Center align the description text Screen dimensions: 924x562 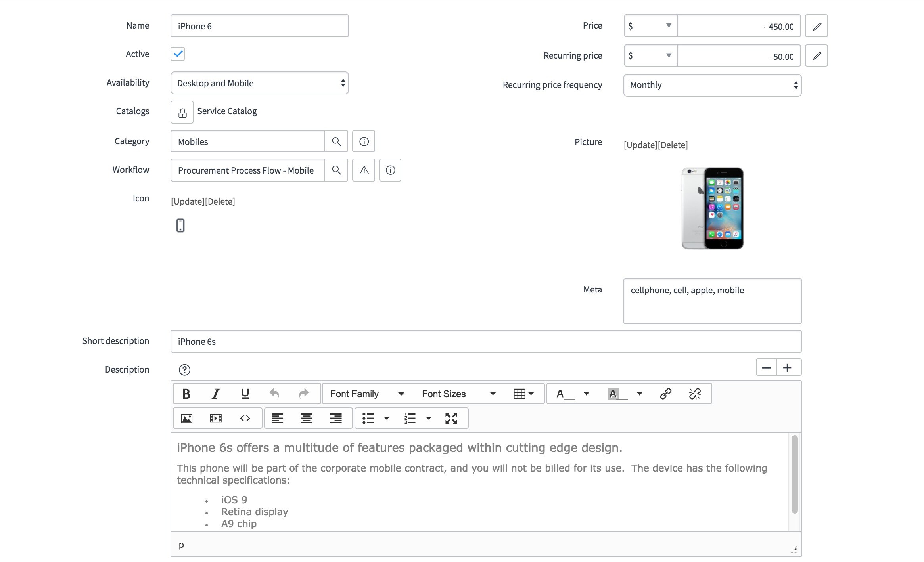point(306,418)
